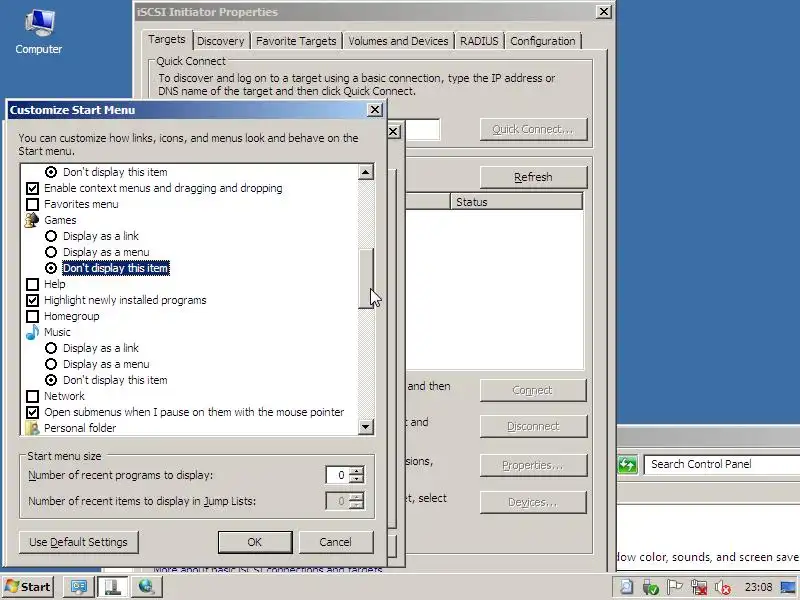Select Games Display as a link
Viewport: 800px width, 600px height.
pos(51,236)
